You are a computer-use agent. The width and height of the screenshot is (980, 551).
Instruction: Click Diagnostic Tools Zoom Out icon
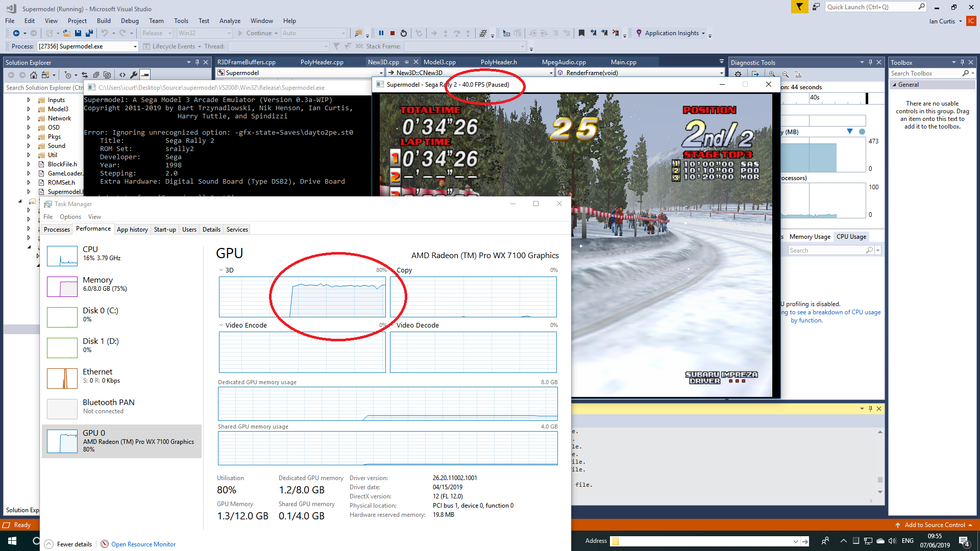[786, 74]
